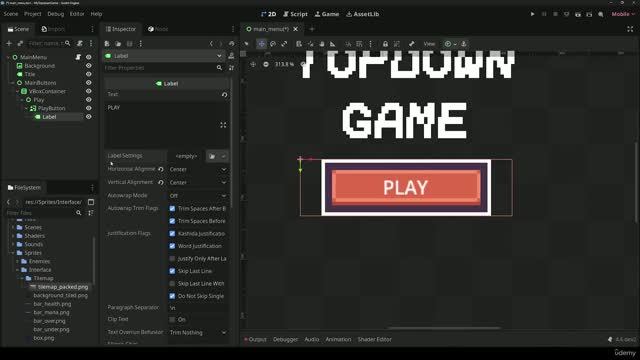Image resolution: width=640 pixels, height=360 pixels.
Task: Open Autowrap Mode dropdown
Action: pyautogui.click(x=198, y=196)
